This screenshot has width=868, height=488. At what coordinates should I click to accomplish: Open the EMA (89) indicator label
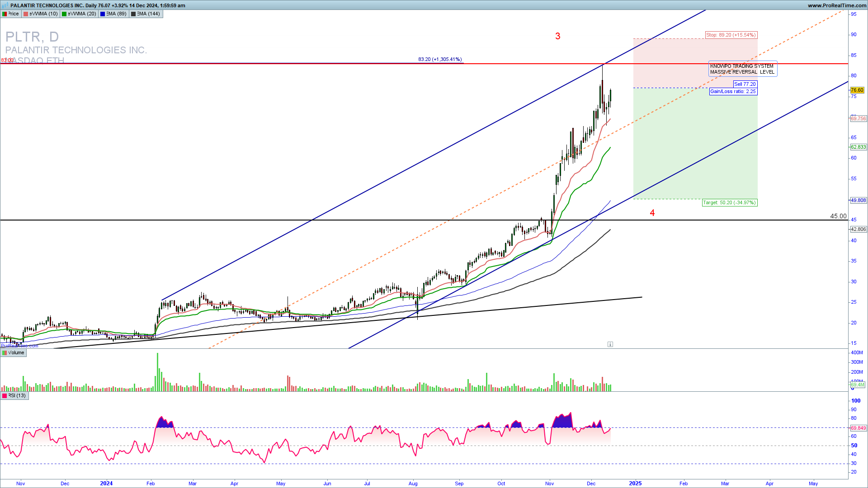click(113, 14)
